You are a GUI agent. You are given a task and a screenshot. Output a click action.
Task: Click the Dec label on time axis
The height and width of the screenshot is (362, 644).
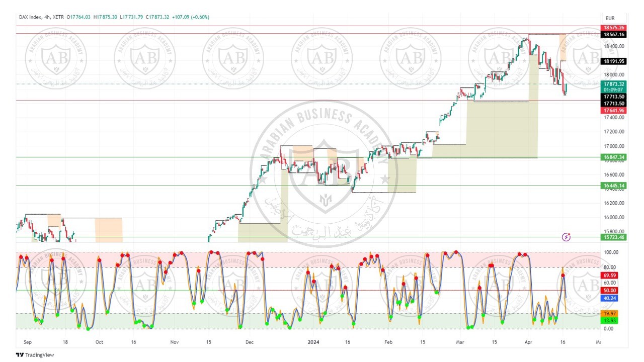click(x=249, y=342)
